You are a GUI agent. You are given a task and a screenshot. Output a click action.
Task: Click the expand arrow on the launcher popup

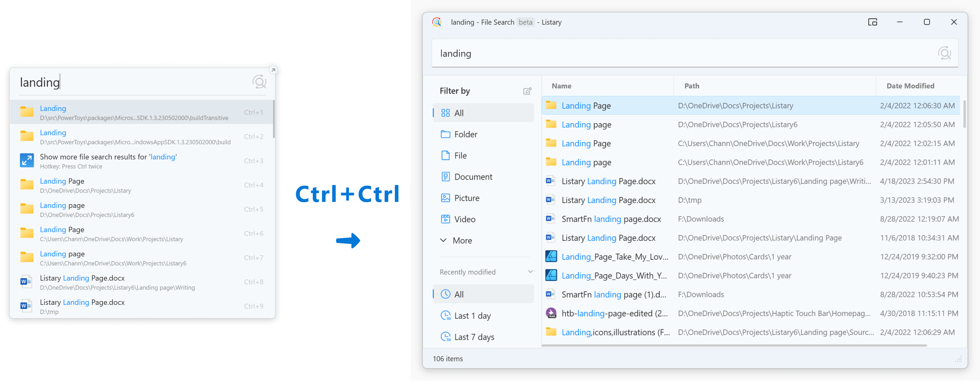point(273,70)
